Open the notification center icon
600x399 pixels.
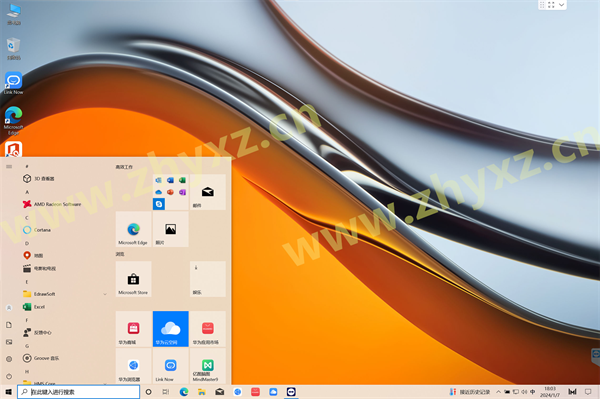pos(588,392)
